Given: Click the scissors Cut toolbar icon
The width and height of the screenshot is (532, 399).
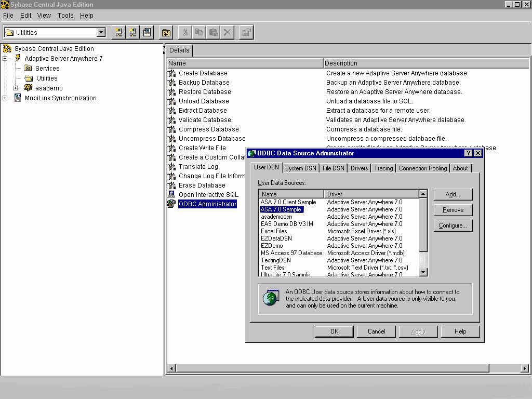Looking at the screenshot, I should point(185,33).
